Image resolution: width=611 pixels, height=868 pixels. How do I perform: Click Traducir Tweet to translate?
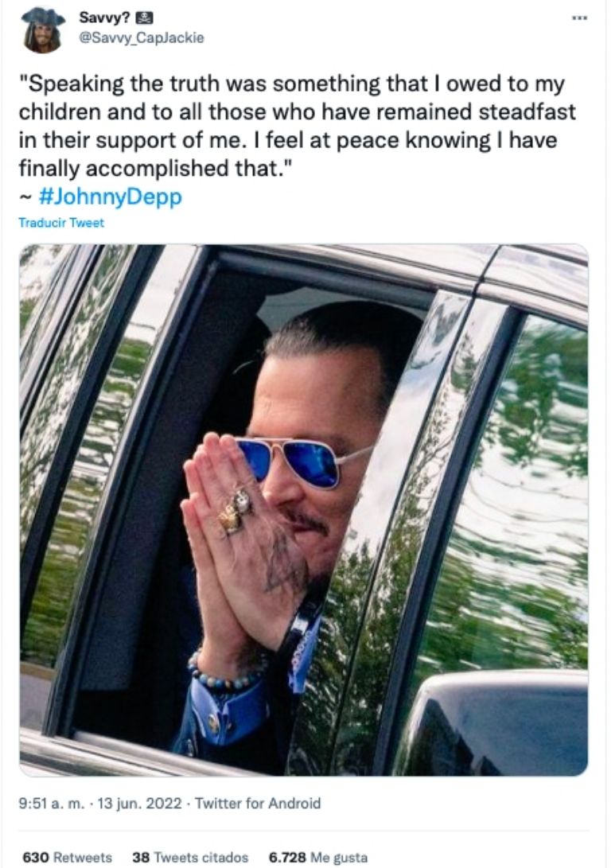[x=61, y=223]
